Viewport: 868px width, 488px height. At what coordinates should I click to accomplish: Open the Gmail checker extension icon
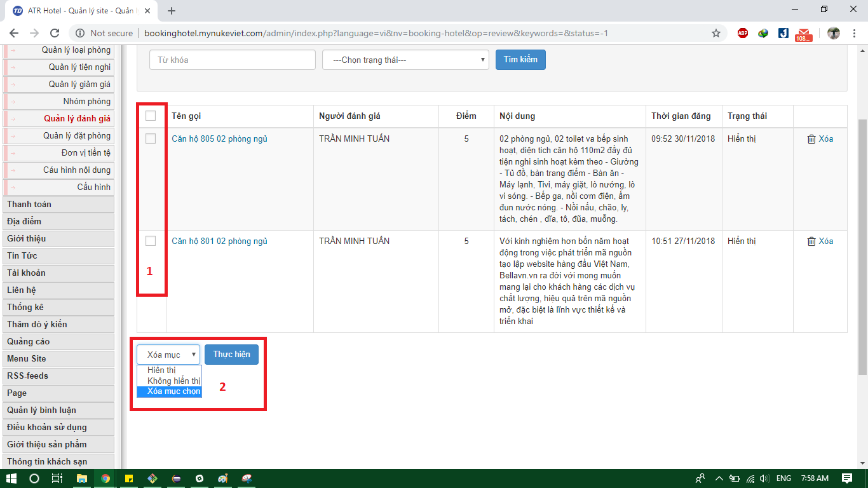pyautogui.click(x=804, y=34)
